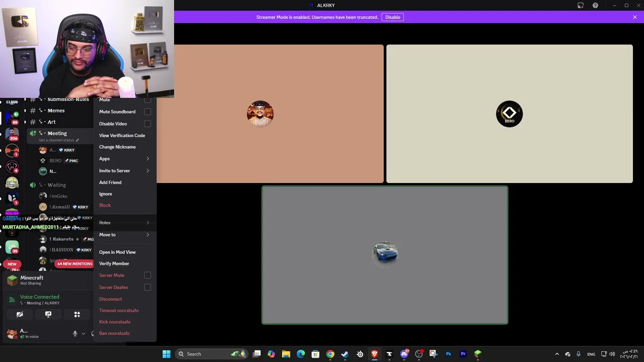Click the taskbar Search box
644x362 pixels.
click(x=212, y=354)
